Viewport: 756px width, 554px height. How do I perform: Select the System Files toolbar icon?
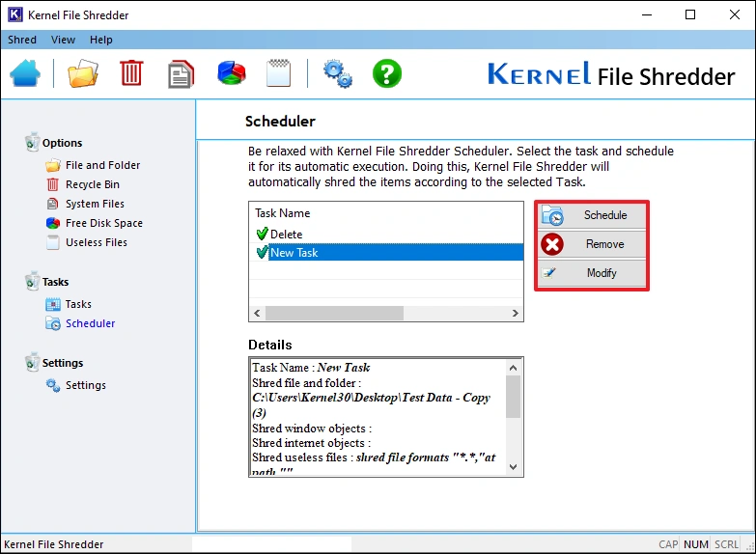click(x=181, y=73)
